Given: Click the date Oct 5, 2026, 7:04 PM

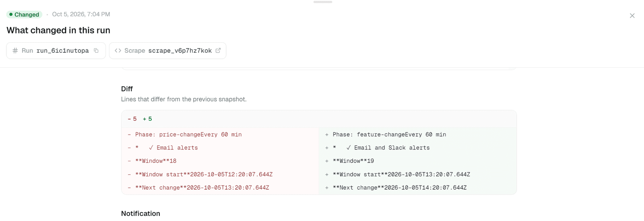Looking at the screenshot, I should pyautogui.click(x=81, y=14).
